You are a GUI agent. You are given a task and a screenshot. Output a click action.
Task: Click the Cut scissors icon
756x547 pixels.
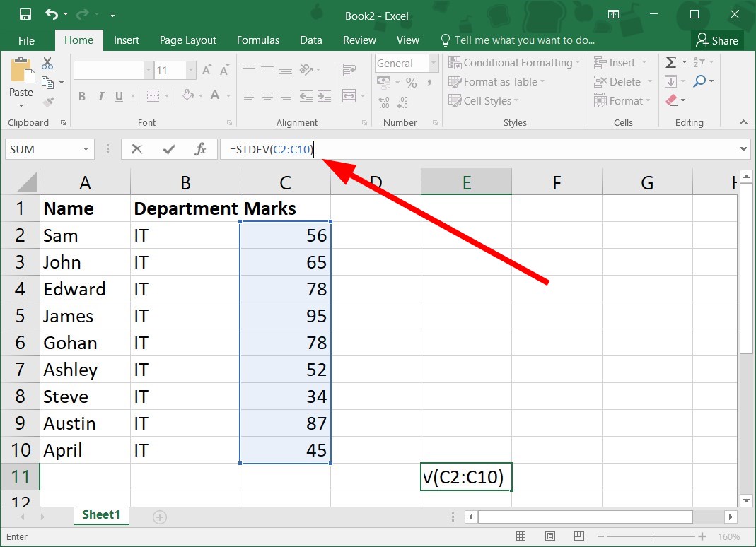coord(47,64)
